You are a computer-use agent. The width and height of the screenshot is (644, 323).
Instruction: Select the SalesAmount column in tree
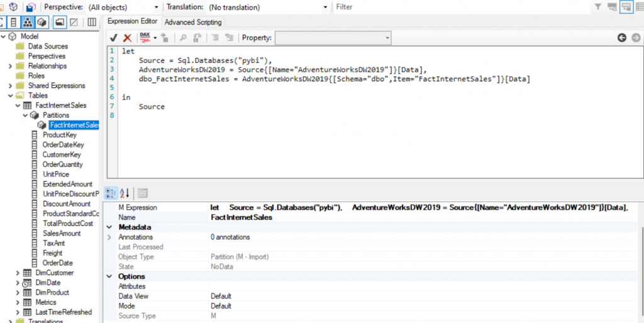[x=62, y=233]
